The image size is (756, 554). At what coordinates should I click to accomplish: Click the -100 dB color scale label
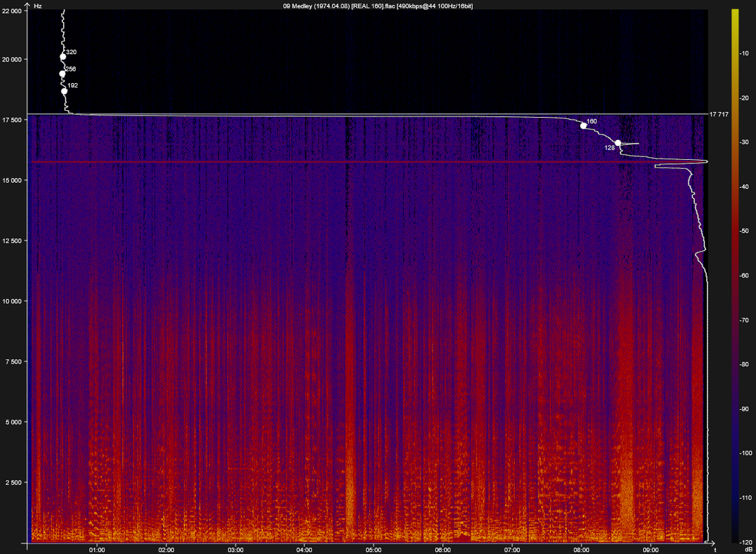(746, 453)
